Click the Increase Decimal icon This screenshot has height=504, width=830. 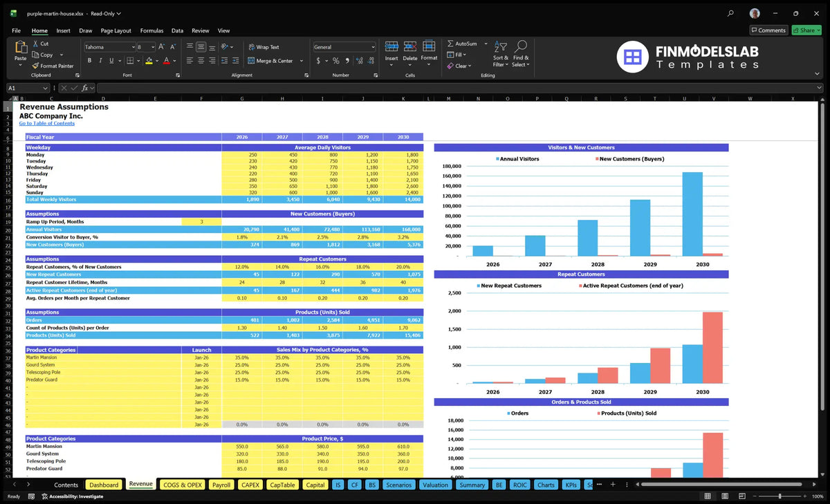(359, 61)
